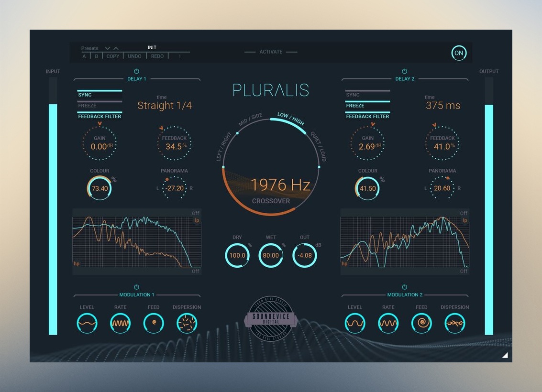Toggle Delay 1 power icon

click(x=137, y=71)
